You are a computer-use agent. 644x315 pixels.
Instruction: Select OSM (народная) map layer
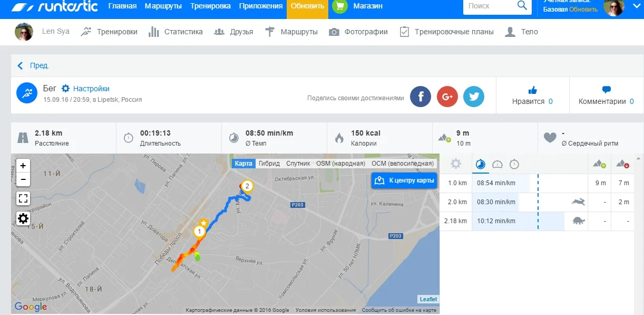[x=340, y=164]
